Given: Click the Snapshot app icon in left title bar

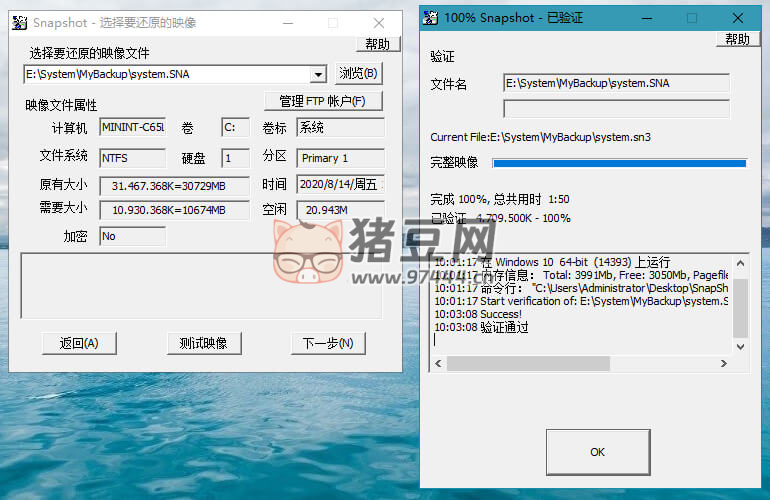Looking at the screenshot, I should coord(20,22).
